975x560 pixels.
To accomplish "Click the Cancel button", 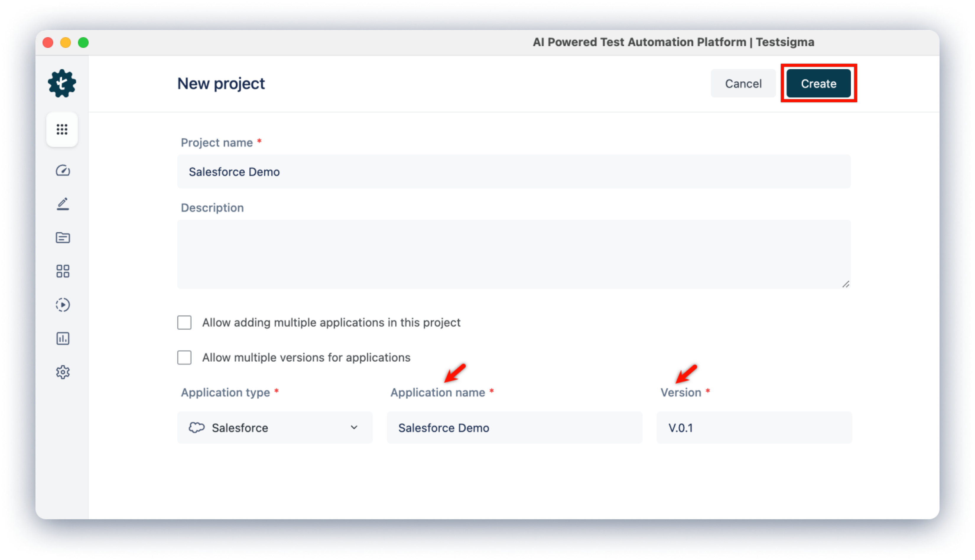I will tap(743, 84).
